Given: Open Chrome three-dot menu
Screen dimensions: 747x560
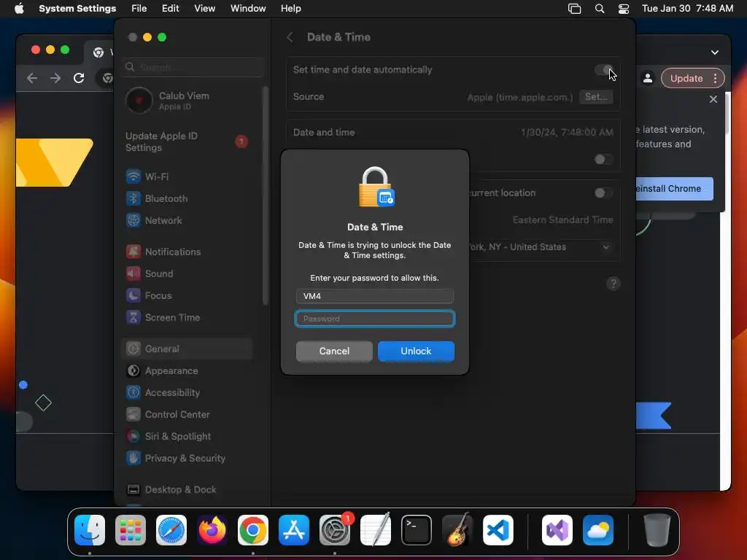Looking at the screenshot, I should tap(715, 78).
